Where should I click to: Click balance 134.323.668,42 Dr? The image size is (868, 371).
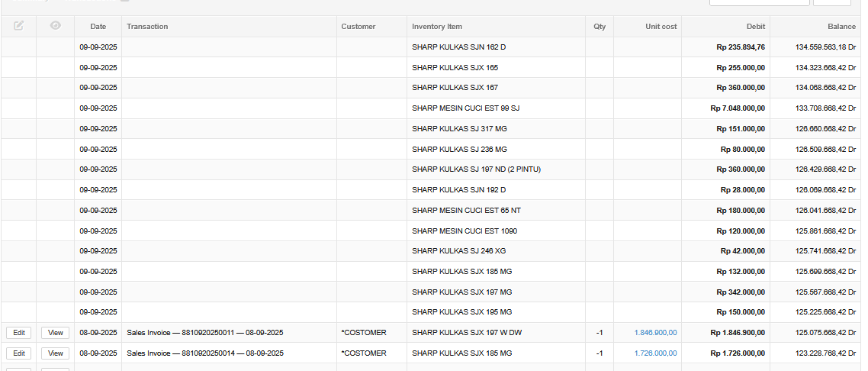[825, 67]
